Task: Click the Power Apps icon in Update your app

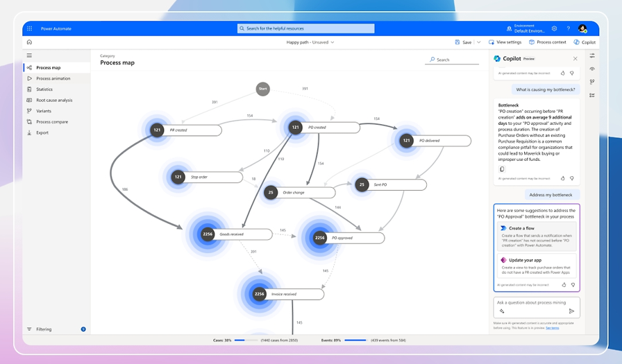Action: (503, 260)
